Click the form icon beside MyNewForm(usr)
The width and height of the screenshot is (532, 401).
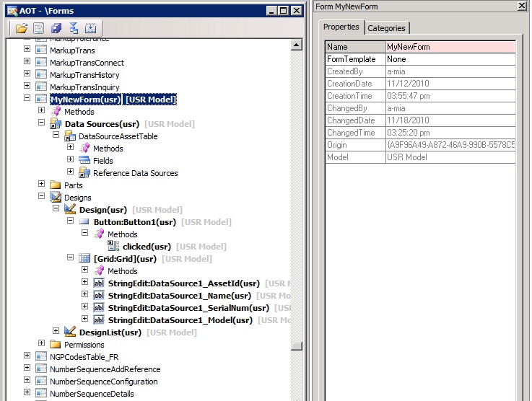coord(41,99)
